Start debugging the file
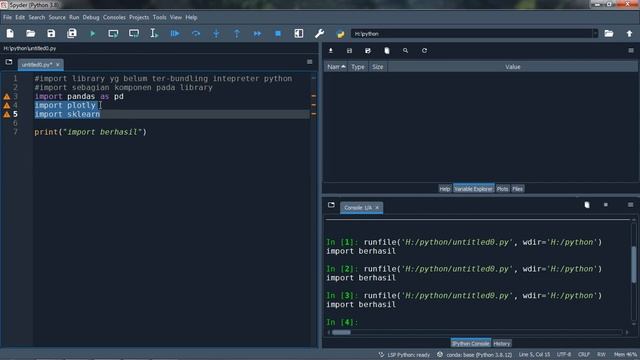 (175, 33)
